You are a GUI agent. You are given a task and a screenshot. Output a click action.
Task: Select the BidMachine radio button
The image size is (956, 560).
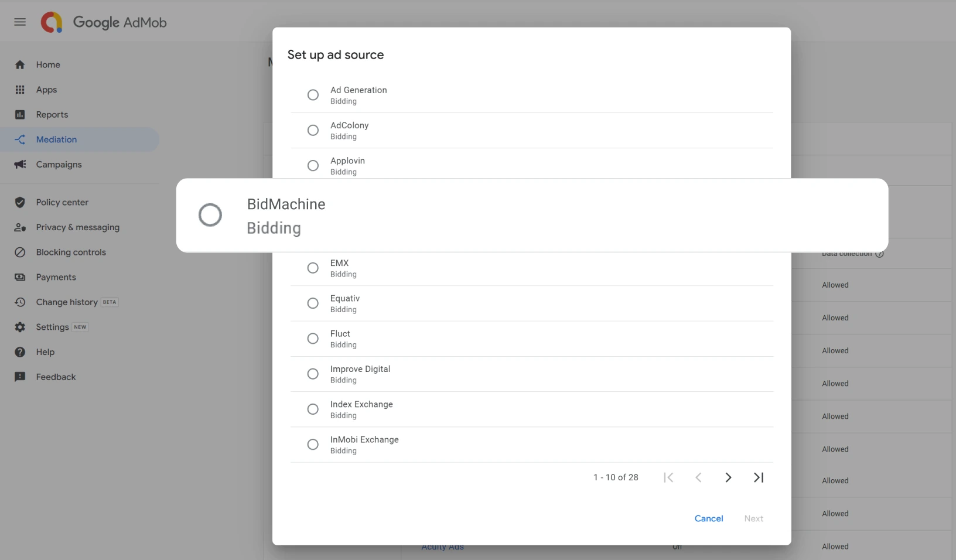(210, 215)
